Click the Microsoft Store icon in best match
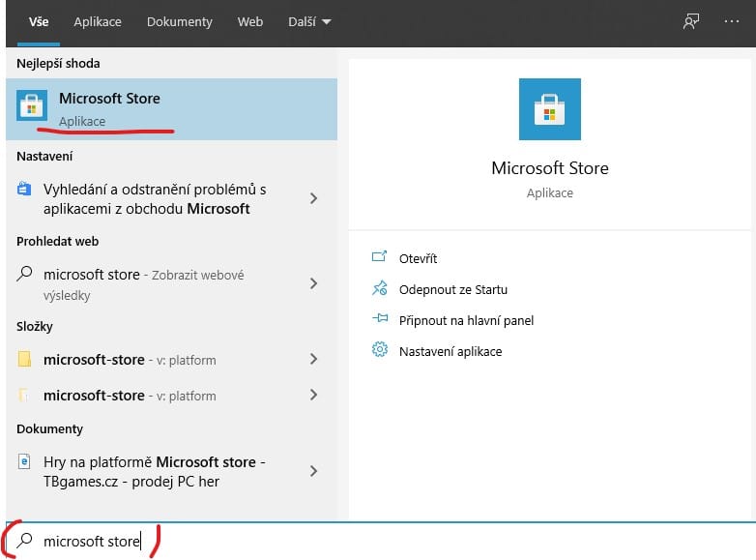Viewport: 756px width, 560px height. [x=32, y=105]
